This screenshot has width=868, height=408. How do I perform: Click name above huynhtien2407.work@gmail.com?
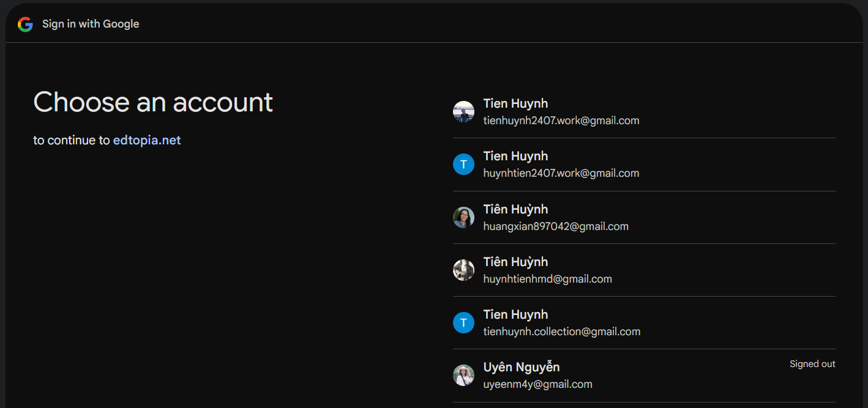click(x=515, y=156)
